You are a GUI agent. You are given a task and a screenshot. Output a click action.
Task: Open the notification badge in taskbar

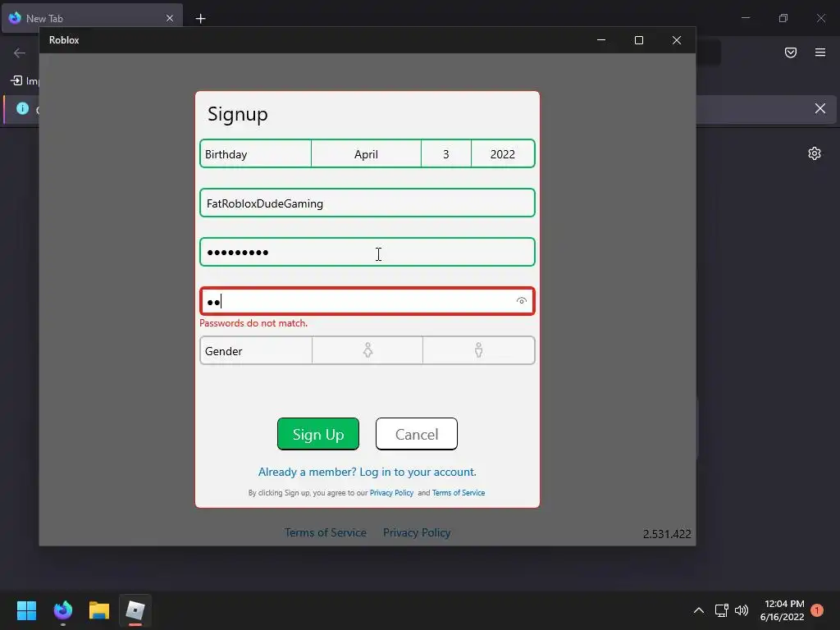pos(817,610)
